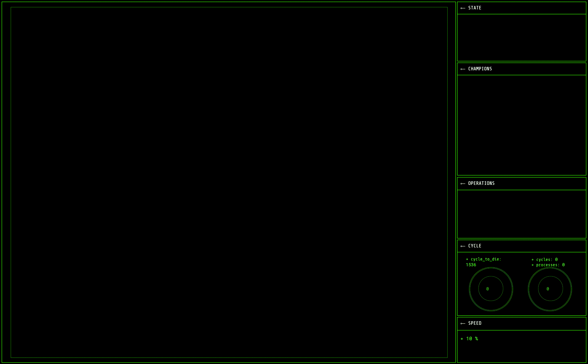Click the 10 % speed value

472,338
